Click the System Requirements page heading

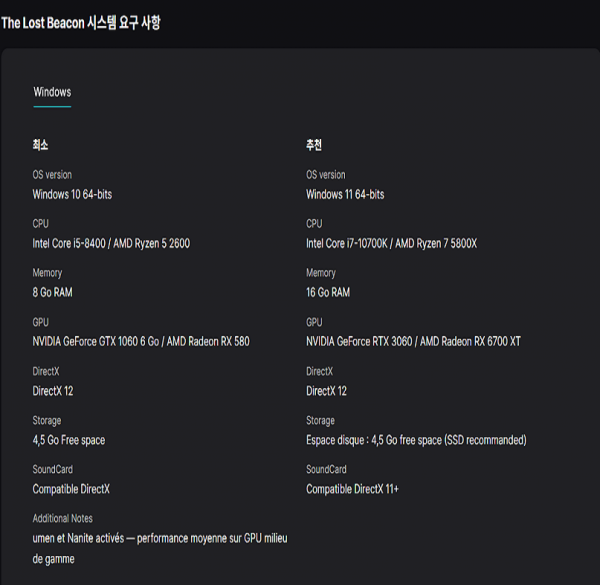[81, 22]
